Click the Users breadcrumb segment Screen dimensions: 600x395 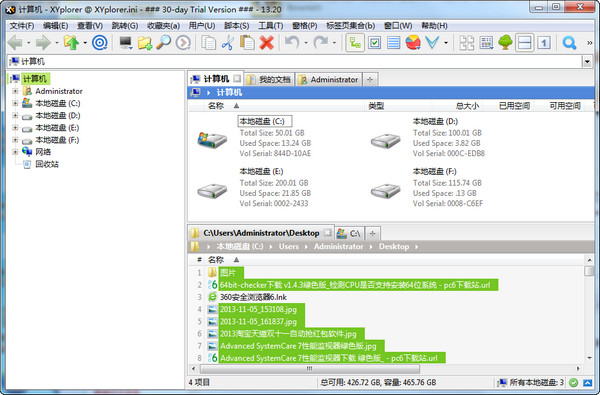289,246
